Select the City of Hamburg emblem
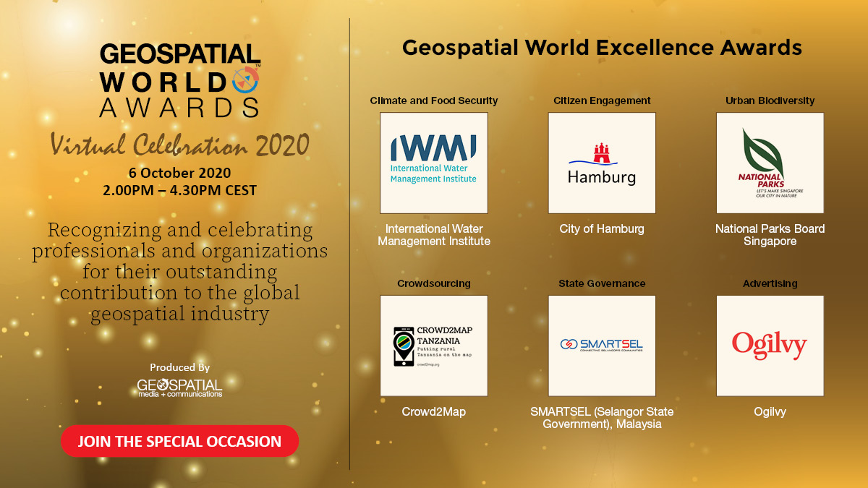This screenshot has height=488, width=868. coord(602,163)
